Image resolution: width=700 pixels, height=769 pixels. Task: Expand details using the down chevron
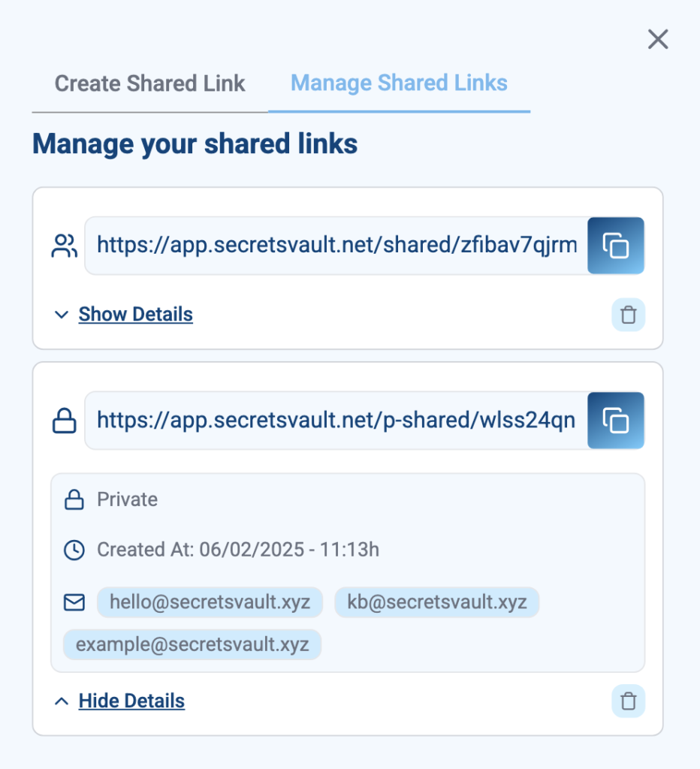pos(62,315)
